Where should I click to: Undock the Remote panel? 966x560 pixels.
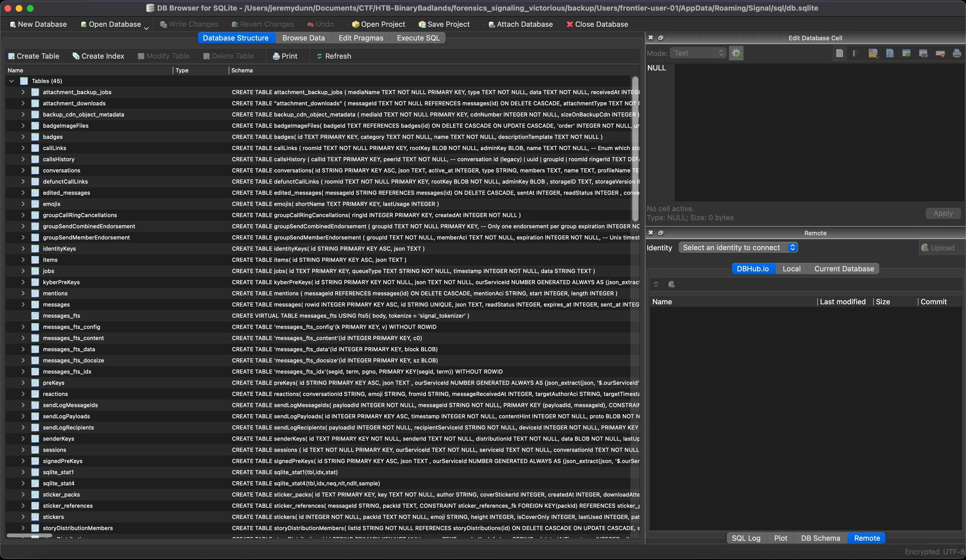[x=660, y=233]
